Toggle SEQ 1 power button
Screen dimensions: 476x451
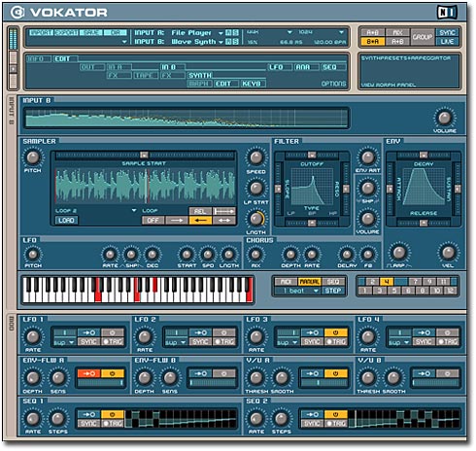coord(113,414)
